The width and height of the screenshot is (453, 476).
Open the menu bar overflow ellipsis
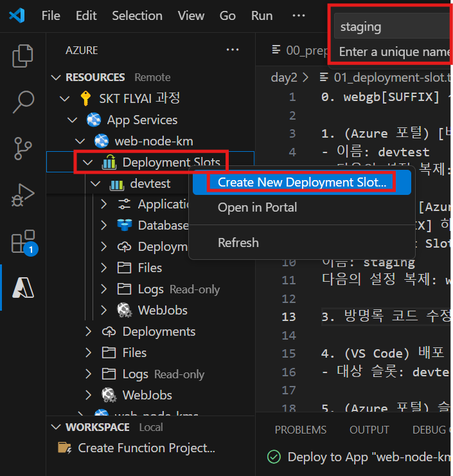[x=299, y=15]
